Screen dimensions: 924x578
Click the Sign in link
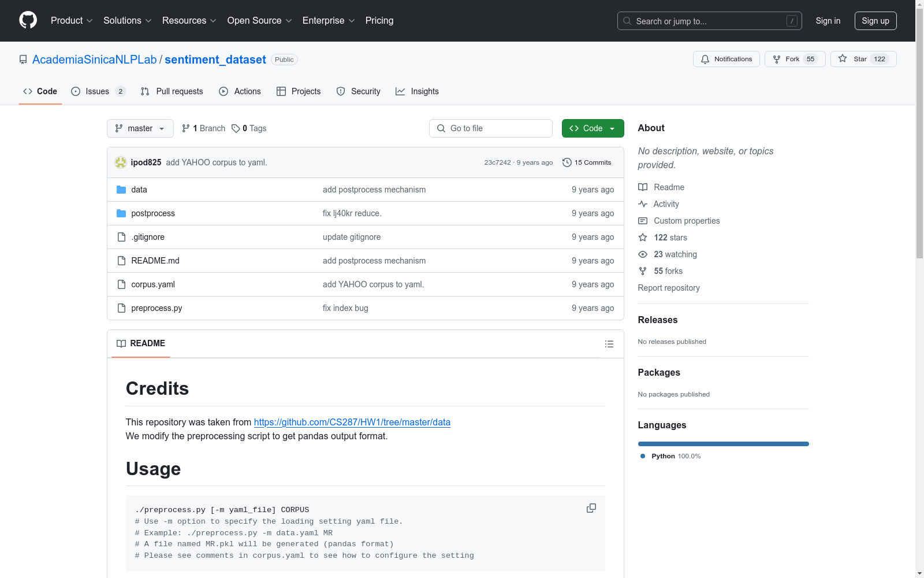tap(828, 21)
